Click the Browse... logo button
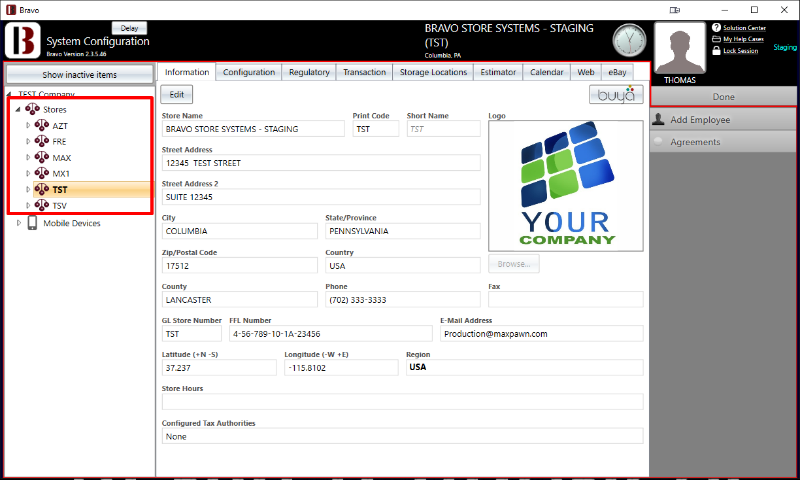This screenshot has width=800, height=480. (514, 264)
